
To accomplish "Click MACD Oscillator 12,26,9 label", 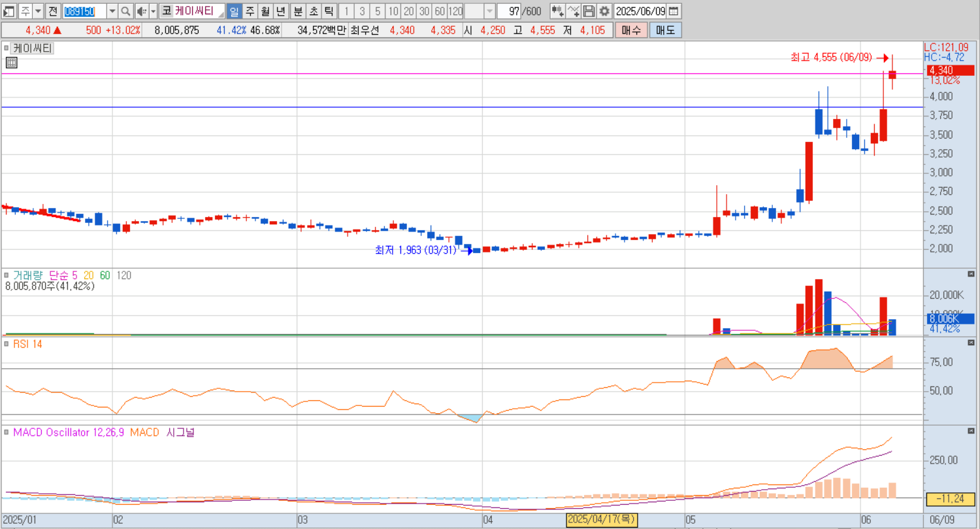I will 69,432.
